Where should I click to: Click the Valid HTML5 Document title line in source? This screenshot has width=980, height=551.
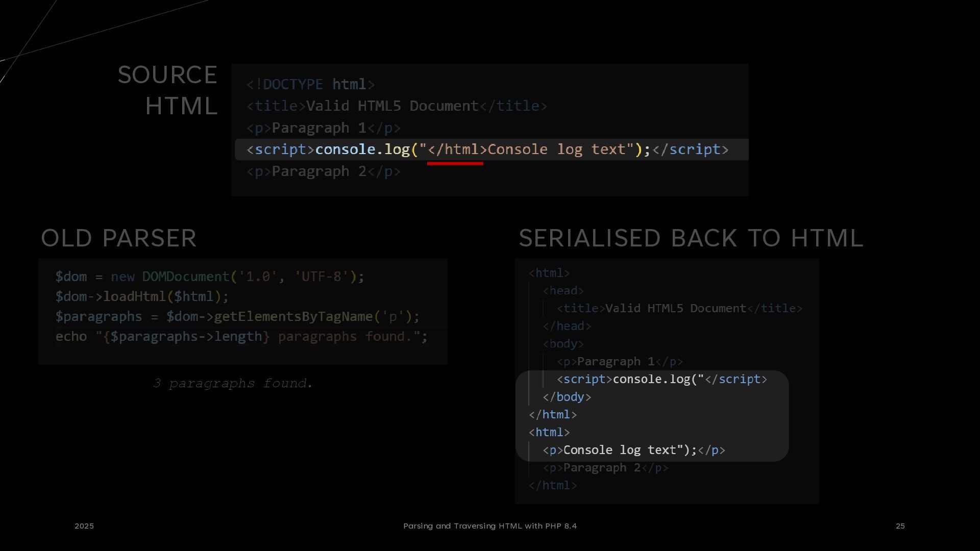pyautogui.click(x=397, y=106)
